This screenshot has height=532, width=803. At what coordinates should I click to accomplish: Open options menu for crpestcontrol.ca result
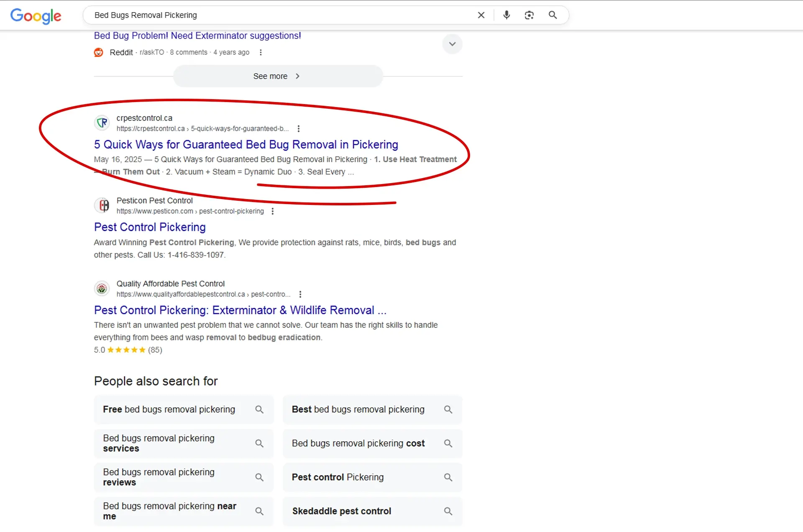[x=298, y=128]
